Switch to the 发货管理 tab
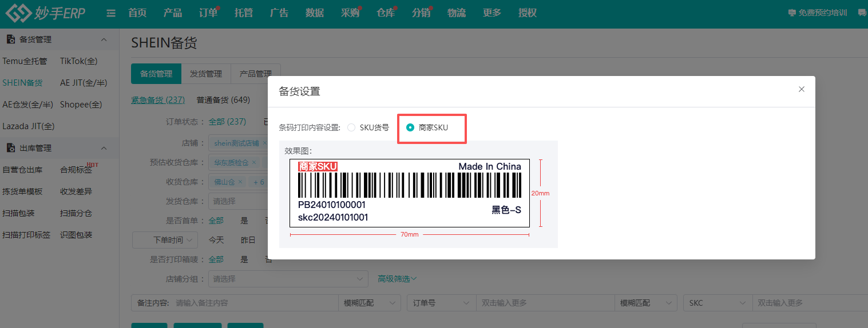This screenshot has height=328, width=868. [206, 74]
